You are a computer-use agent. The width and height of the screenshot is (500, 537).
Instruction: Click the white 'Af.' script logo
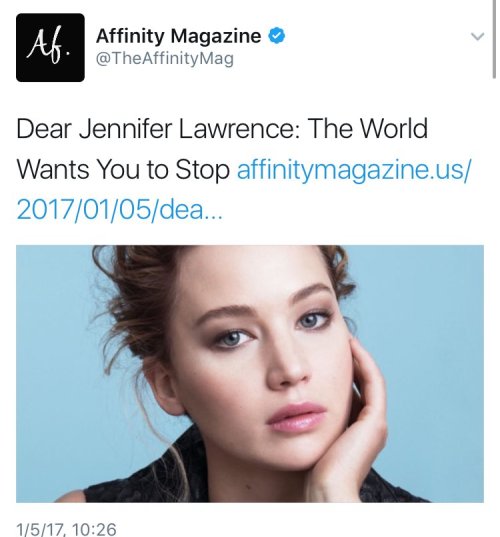click(50, 48)
